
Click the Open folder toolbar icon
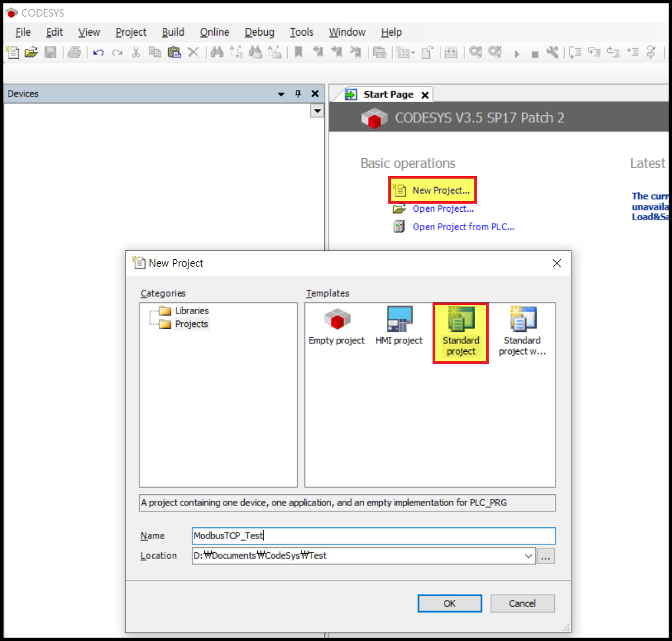tap(31, 52)
